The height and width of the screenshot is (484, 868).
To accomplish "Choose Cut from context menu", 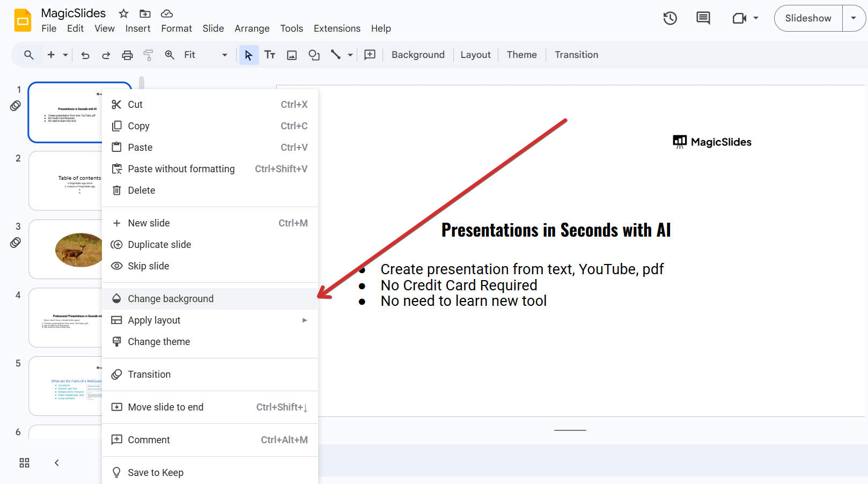I will click(210, 105).
